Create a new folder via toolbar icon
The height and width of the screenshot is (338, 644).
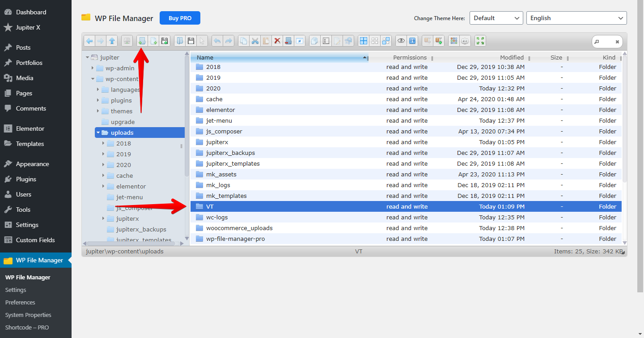[142, 41]
